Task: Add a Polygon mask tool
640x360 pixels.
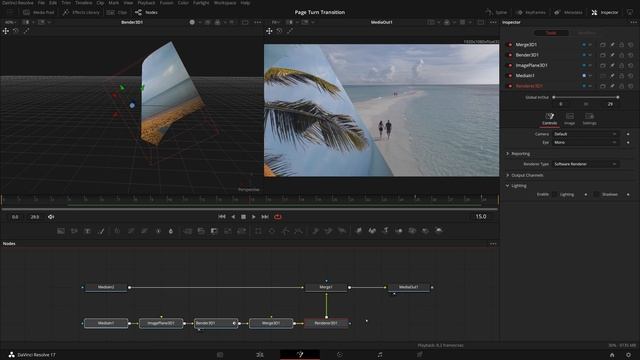Action: point(285,231)
